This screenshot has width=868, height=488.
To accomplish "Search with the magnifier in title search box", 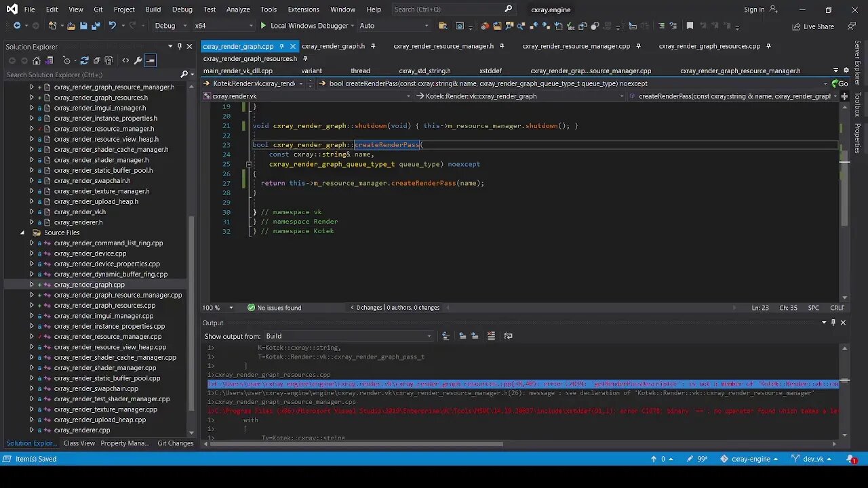I will [509, 9].
